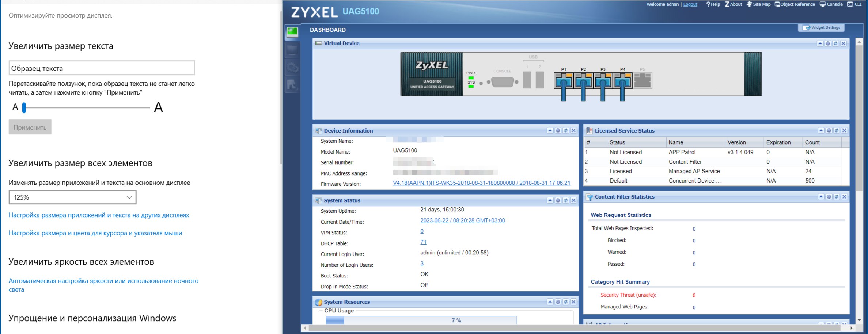Open the DHCP Table count link 71
This screenshot has width=868, height=334.
(423, 242)
